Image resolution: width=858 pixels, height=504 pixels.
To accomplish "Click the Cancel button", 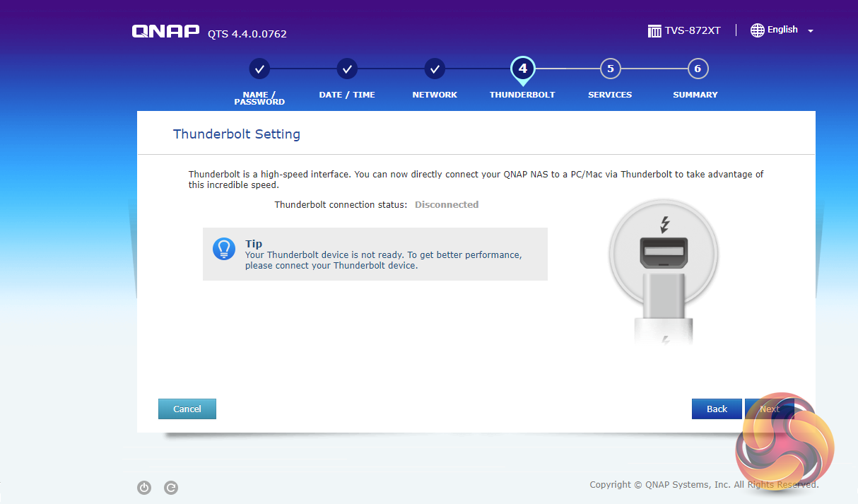I will [187, 409].
